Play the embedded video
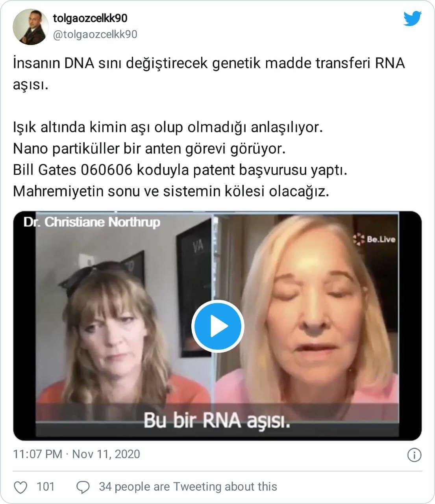 tap(218, 326)
